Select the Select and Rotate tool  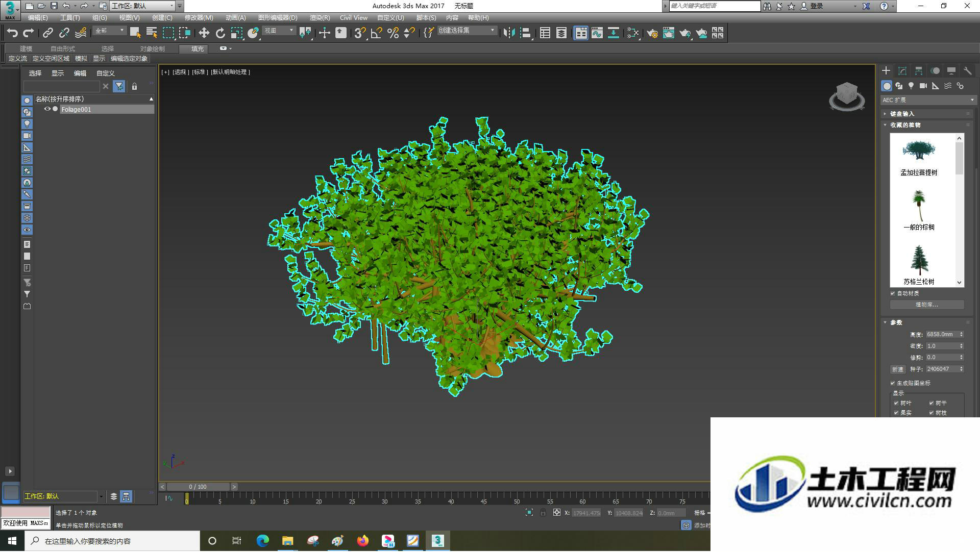tap(220, 33)
